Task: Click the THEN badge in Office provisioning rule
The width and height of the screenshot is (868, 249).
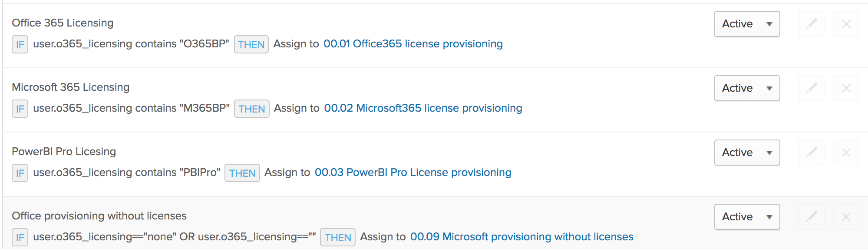Action: [x=338, y=237]
